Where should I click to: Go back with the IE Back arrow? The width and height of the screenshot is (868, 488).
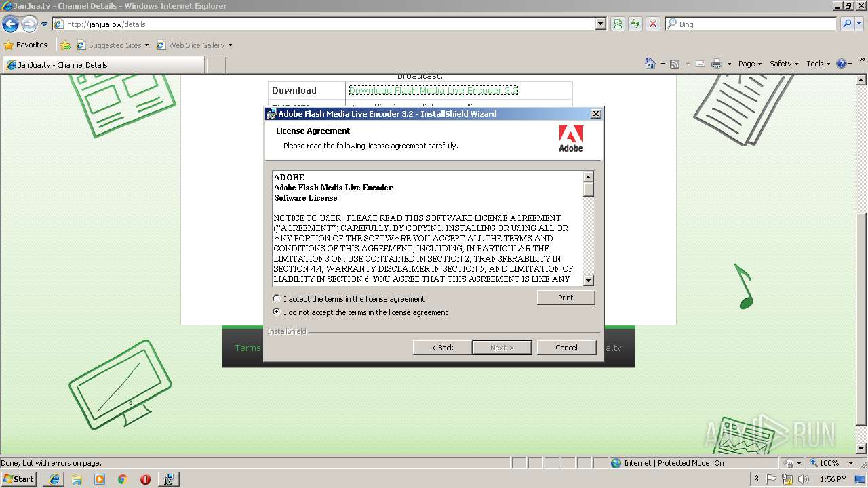(x=10, y=24)
